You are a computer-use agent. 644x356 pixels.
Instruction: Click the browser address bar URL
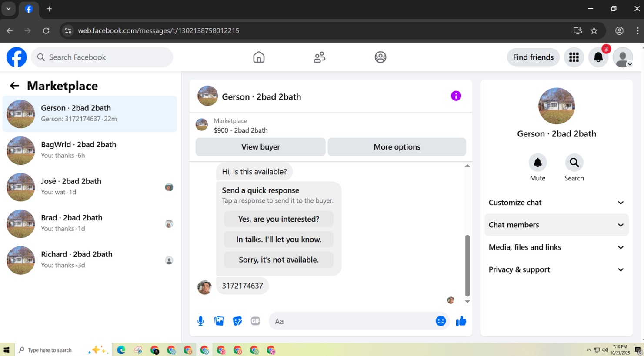pyautogui.click(x=159, y=30)
